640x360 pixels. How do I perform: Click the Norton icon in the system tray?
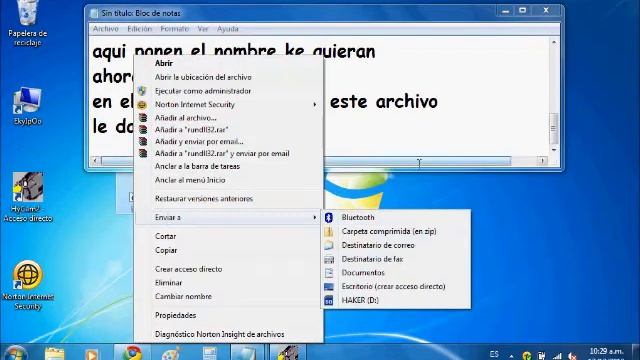(527, 356)
